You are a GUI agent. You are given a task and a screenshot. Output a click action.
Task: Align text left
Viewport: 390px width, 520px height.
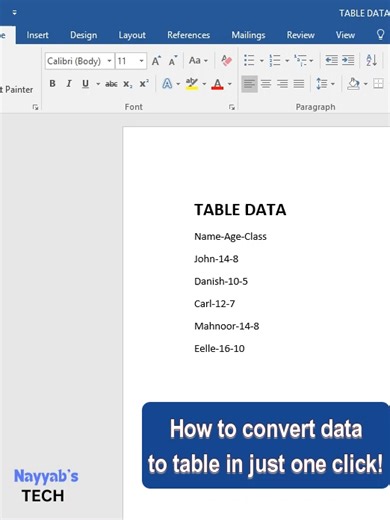[249, 84]
